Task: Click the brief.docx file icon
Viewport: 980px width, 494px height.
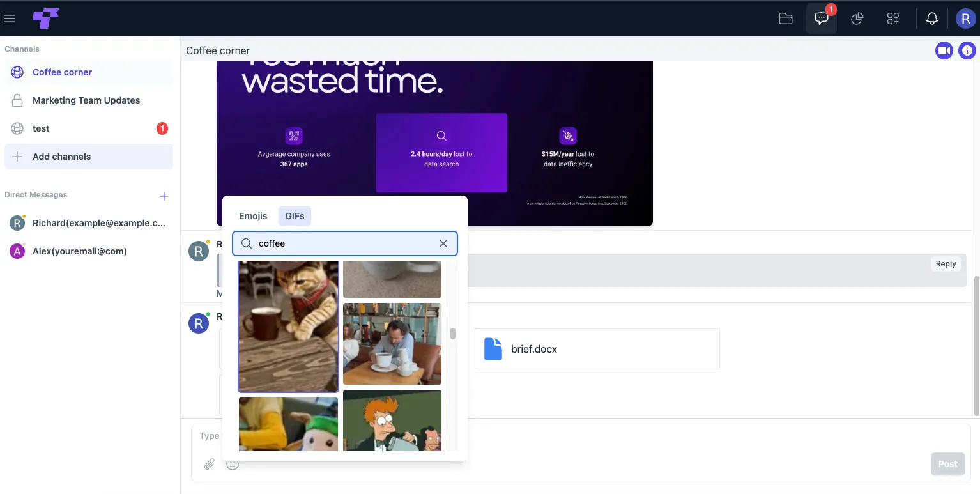Action: pyautogui.click(x=493, y=349)
